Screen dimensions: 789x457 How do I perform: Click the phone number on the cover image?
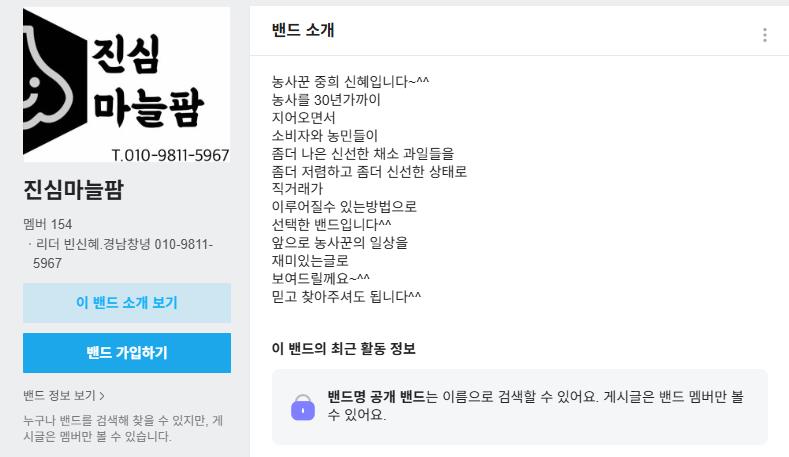coord(170,155)
